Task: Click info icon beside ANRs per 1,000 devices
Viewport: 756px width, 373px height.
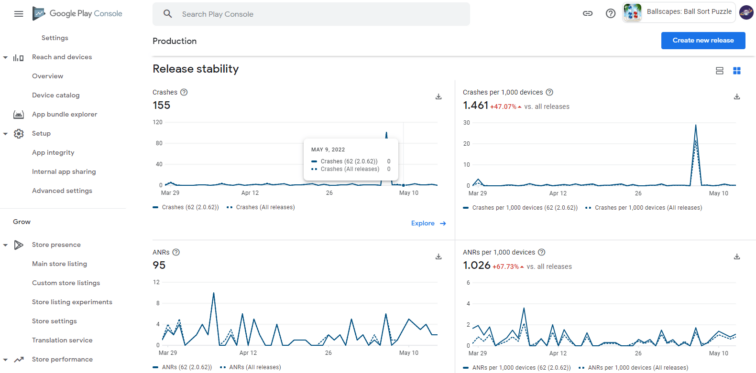Action: coord(541,252)
